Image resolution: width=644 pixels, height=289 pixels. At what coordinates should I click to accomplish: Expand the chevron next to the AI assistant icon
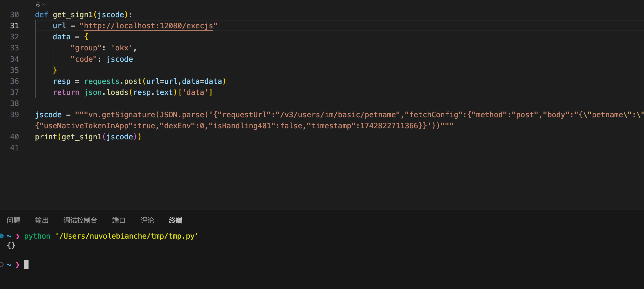point(44,4)
